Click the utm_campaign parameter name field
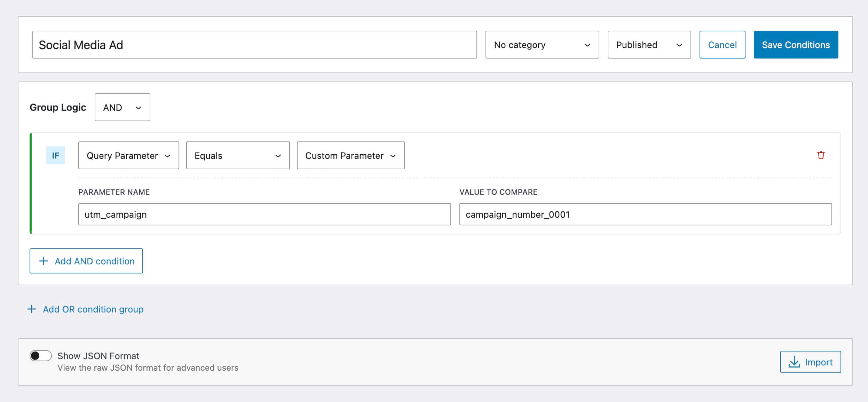 coord(265,214)
